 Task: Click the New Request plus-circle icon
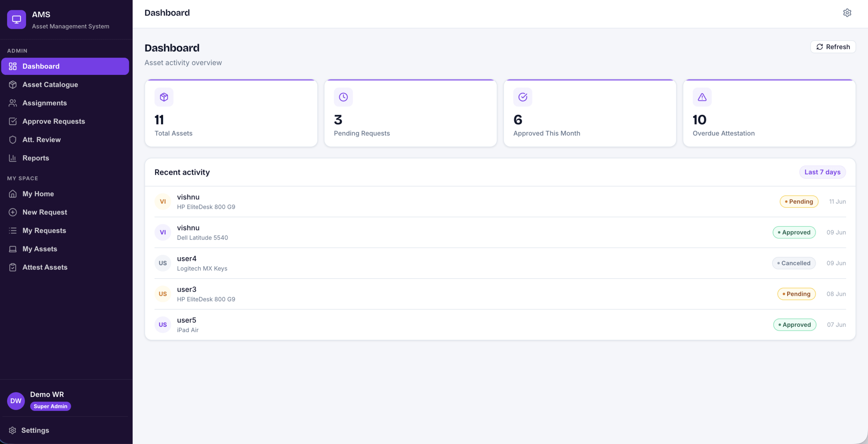(13, 212)
